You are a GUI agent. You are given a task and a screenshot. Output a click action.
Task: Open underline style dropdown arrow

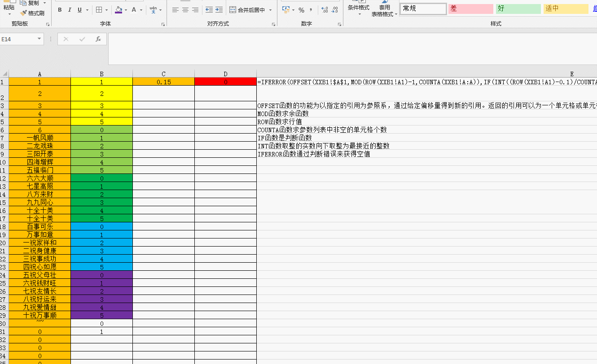coord(87,10)
